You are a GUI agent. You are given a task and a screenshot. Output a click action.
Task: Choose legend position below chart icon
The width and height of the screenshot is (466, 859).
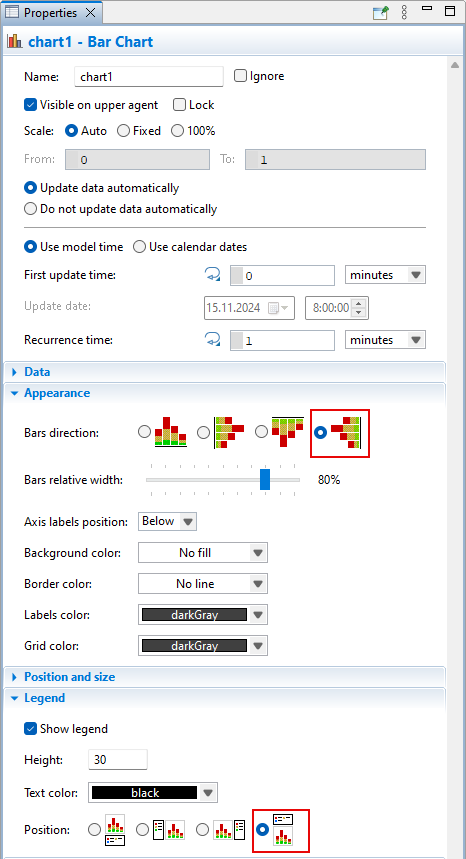[114, 829]
